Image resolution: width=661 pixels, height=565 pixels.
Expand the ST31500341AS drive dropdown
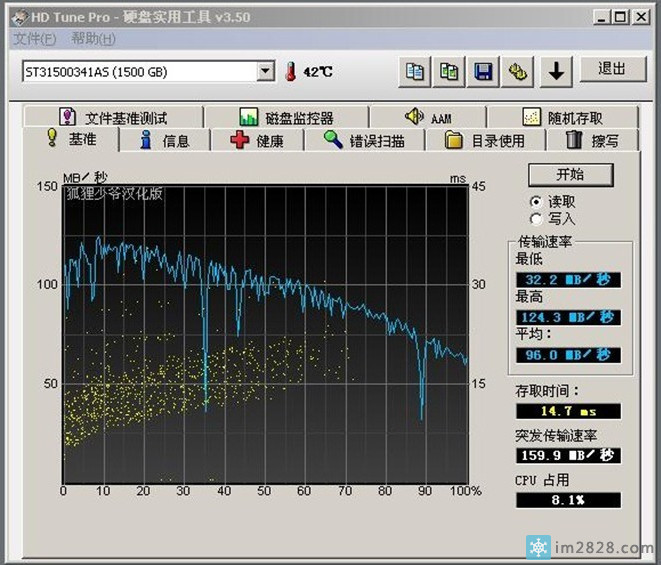[265, 71]
